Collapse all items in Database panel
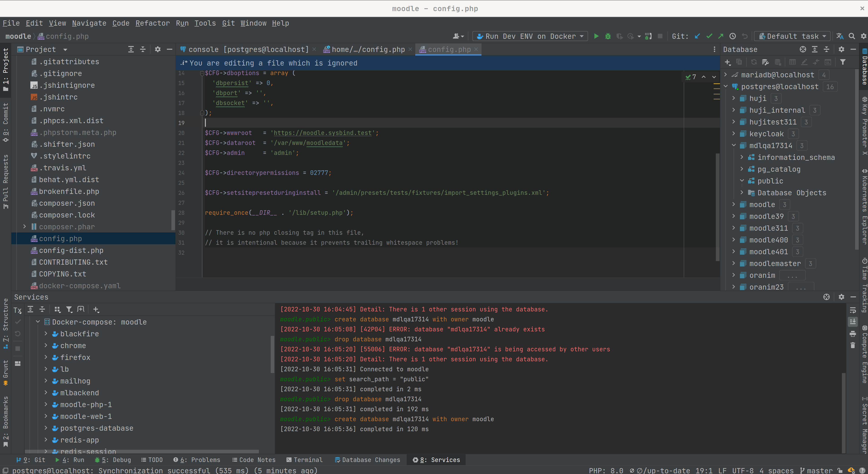Image resolution: width=868 pixels, height=474 pixels. point(826,49)
